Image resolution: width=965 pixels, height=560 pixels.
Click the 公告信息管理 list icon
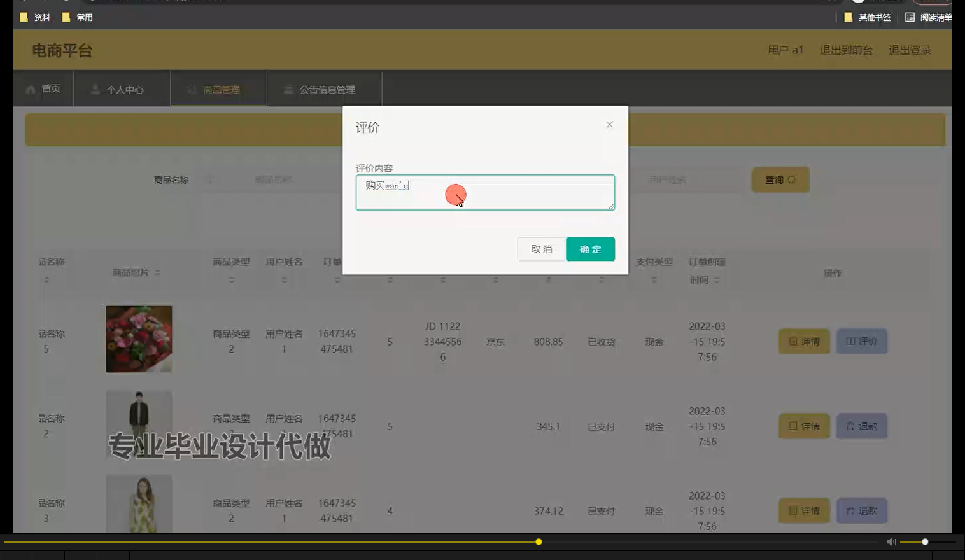[x=288, y=90]
